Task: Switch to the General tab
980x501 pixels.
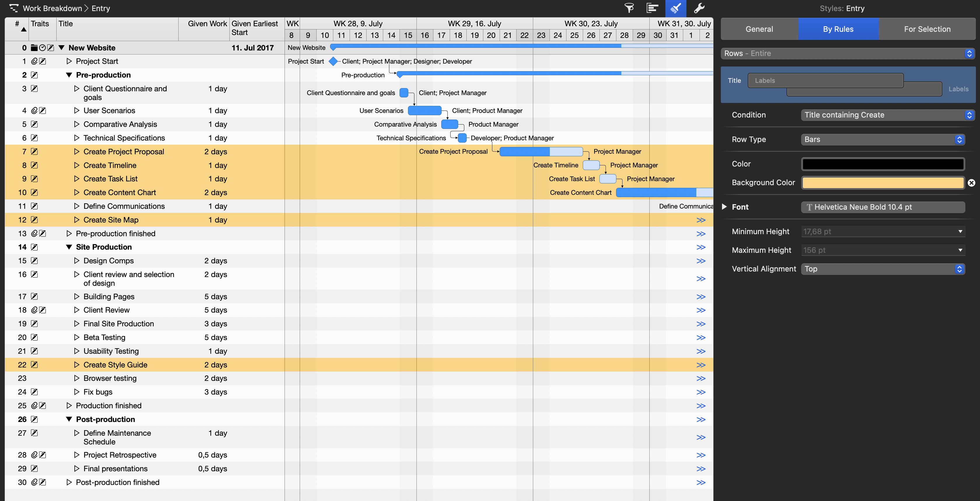Action: pos(759,29)
